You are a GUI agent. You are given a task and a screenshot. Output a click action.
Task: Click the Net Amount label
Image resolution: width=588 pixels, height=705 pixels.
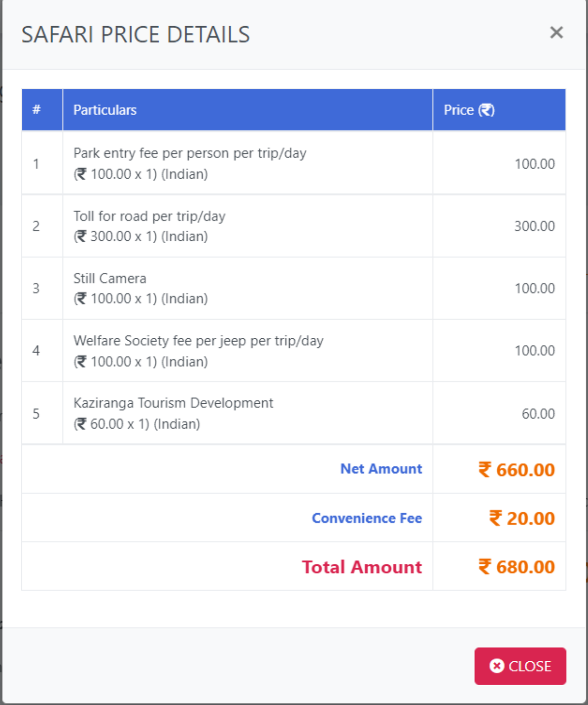381,469
